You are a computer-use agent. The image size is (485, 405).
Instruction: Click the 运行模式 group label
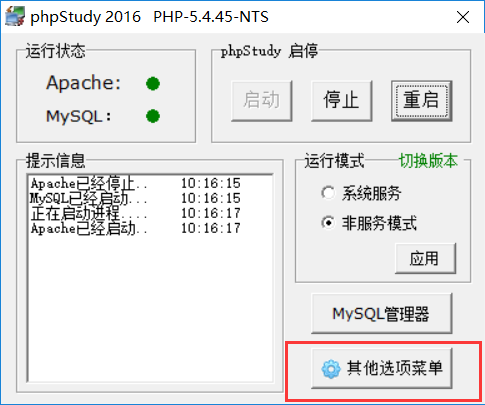click(x=334, y=161)
